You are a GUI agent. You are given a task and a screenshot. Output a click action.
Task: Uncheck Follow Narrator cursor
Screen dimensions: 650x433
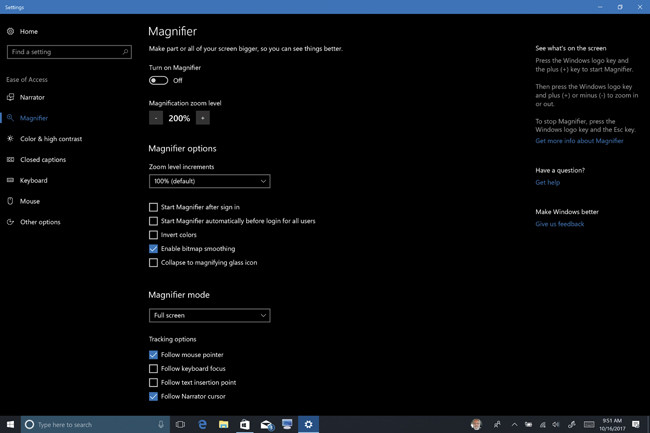click(x=153, y=396)
